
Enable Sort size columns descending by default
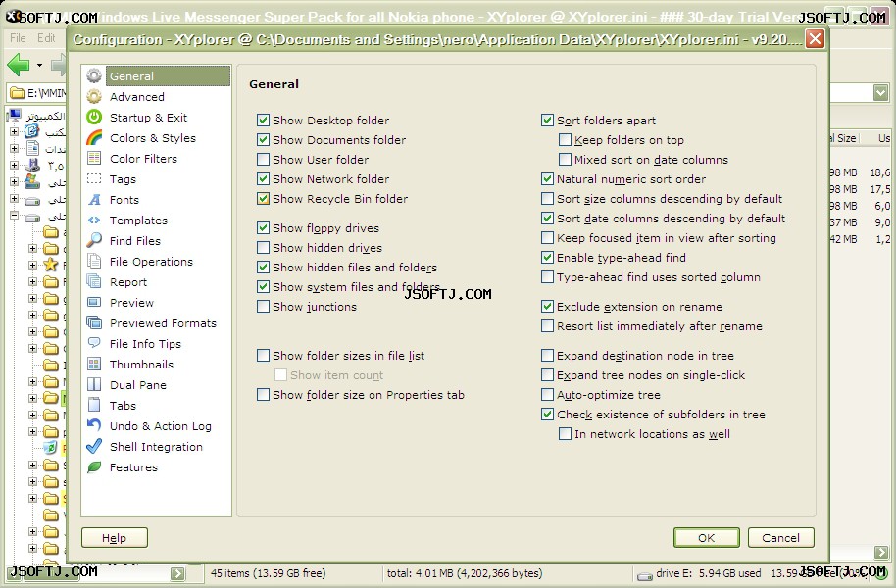[547, 198]
